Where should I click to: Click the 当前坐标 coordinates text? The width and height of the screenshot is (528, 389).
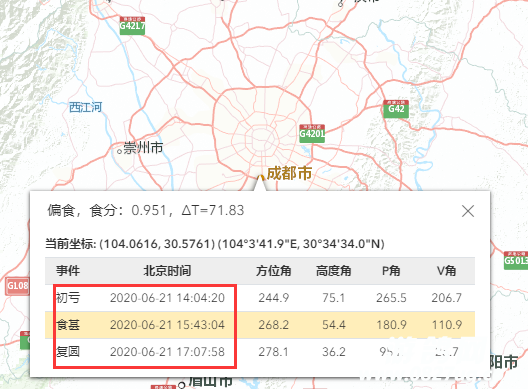coord(215,244)
